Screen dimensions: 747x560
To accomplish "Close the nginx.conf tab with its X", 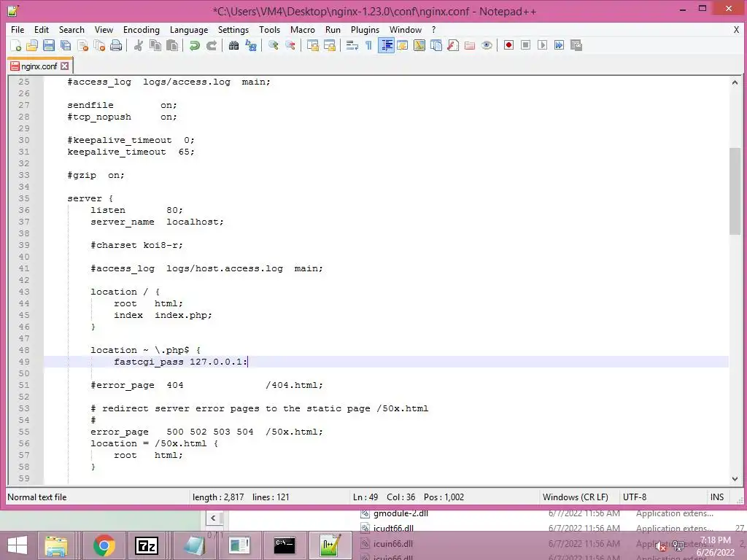I will click(x=65, y=66).
